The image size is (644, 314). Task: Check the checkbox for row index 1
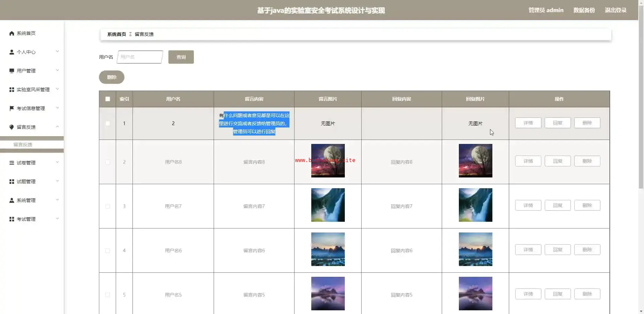point(108,123)
